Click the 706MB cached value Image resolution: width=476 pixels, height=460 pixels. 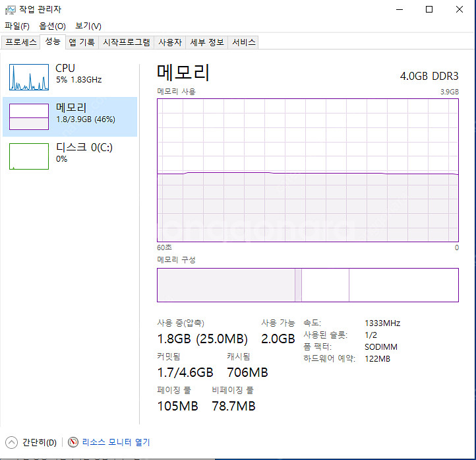[247, 372]
